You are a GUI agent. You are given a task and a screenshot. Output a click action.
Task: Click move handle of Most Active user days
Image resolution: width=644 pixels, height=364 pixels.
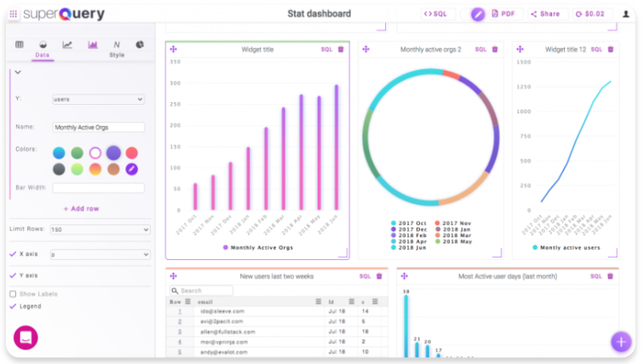tap(404, 276)
